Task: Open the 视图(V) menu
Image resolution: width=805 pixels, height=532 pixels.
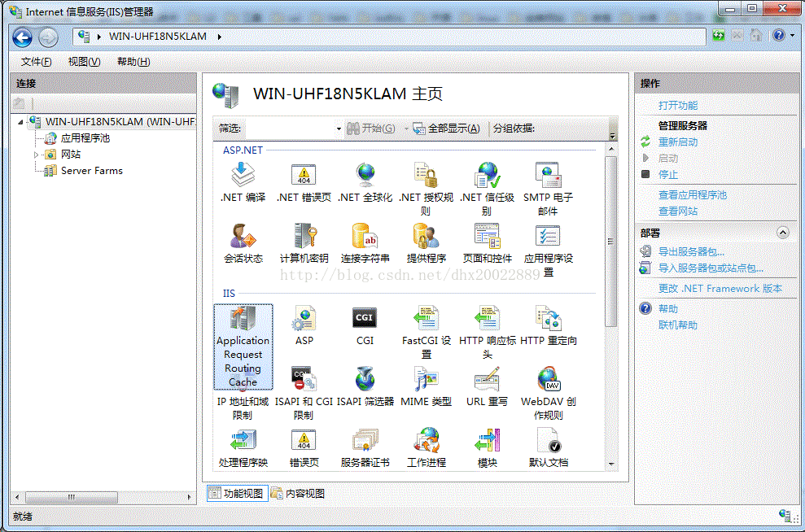Action: pos(84,62)
